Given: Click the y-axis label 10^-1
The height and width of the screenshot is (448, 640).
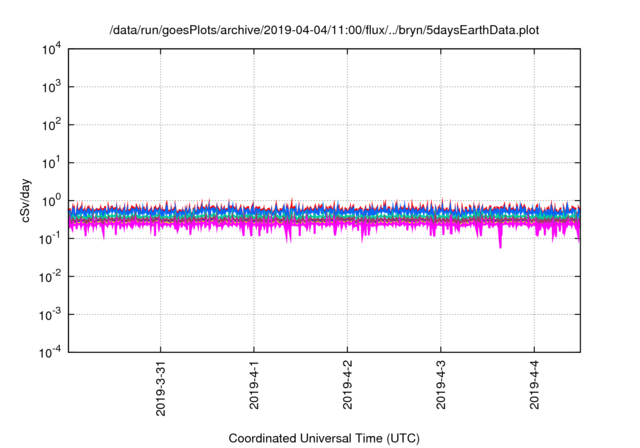Looking at the screenshot, I should click(50, 239).
